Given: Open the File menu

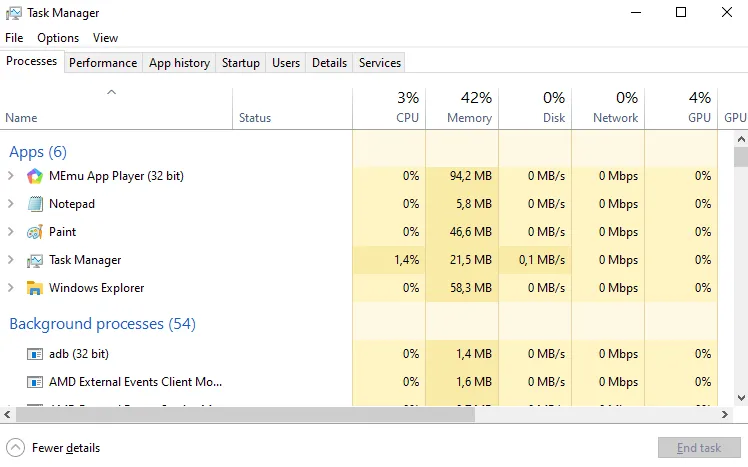Looking at the screenshot, I should pyautogui.click(x=14, y=38).
